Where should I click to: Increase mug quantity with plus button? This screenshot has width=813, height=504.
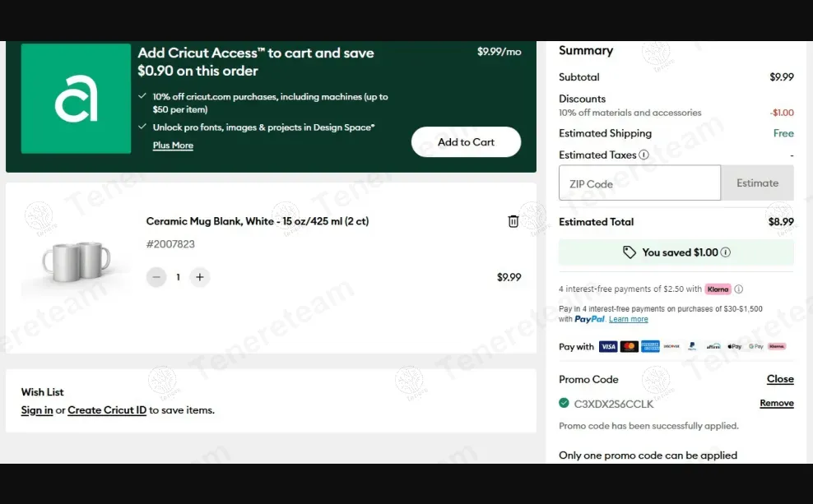coord(200,277)
